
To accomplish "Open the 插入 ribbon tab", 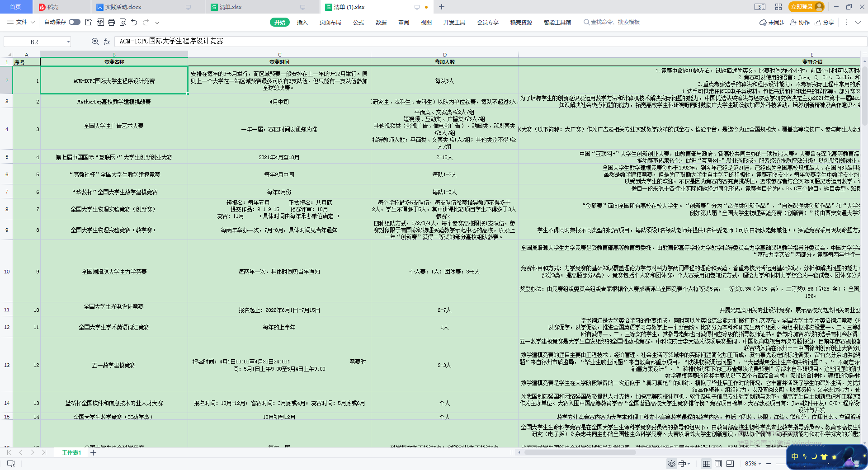I will (302, 22).
